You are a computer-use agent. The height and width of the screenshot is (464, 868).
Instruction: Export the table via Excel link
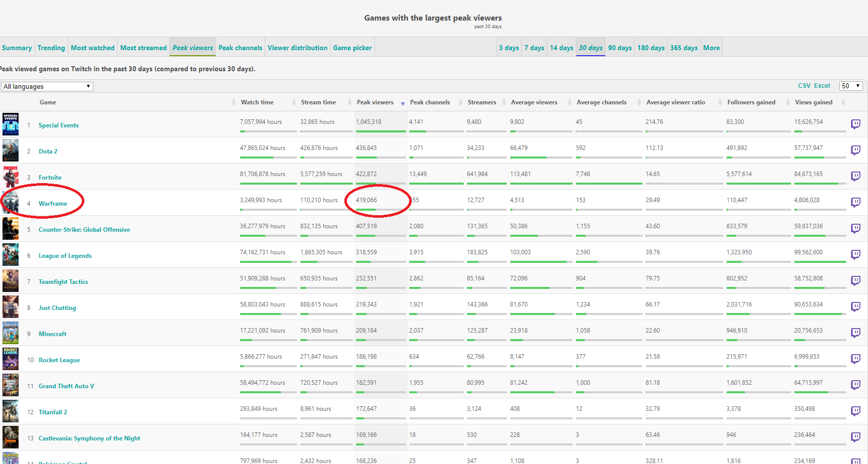[x=822, y=86]
